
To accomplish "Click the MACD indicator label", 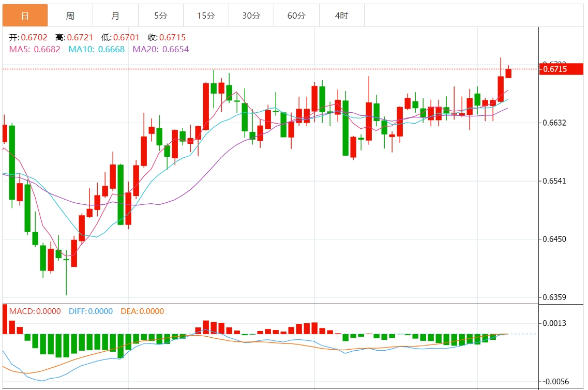I will [35, 311].
